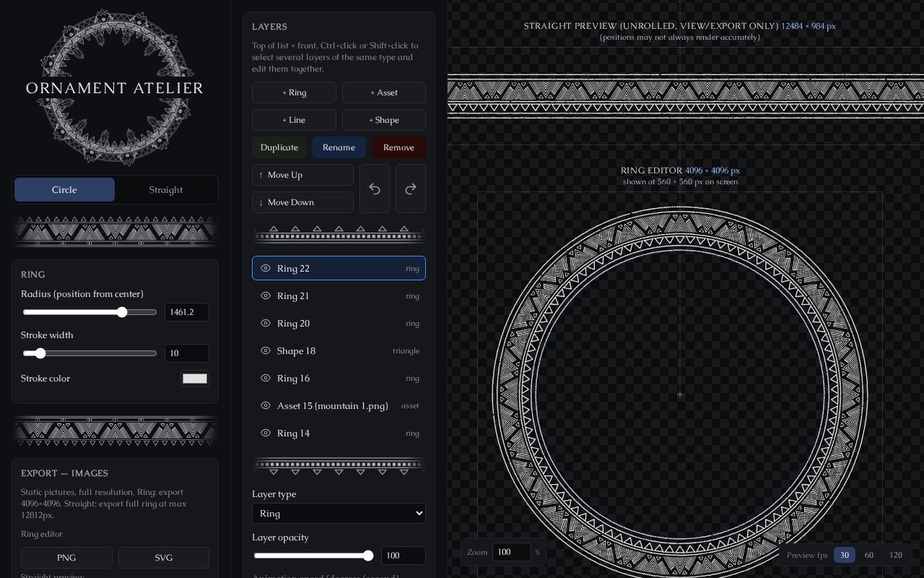
Task: Add a new Shape layer
Action: [384, 120]
